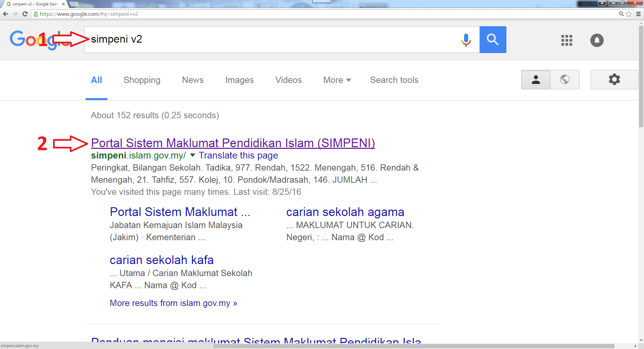Viewport: 644px width, 349px height.
Task: Click the scroll up arrow of scrollbar
Action: [x=641, y=23]
